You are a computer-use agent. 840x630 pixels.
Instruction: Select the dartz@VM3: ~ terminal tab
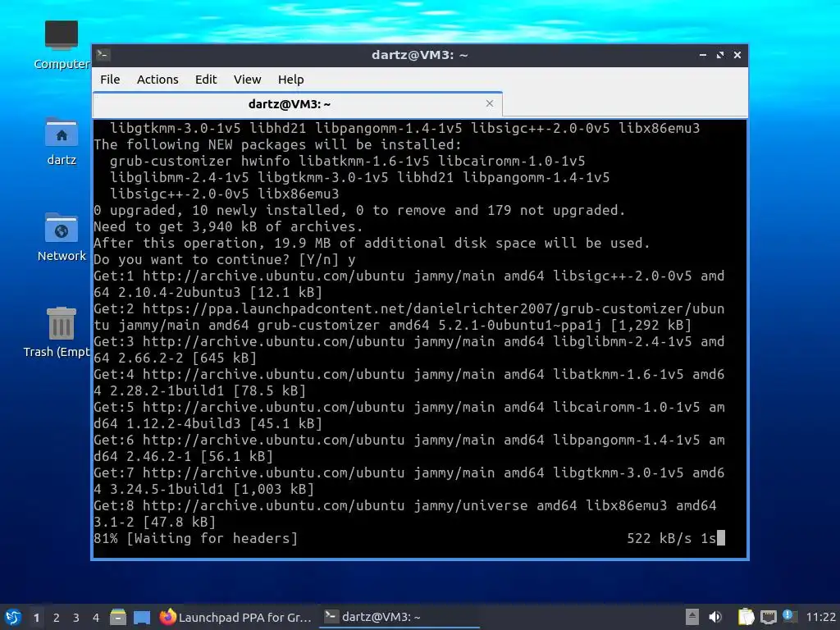297,104
